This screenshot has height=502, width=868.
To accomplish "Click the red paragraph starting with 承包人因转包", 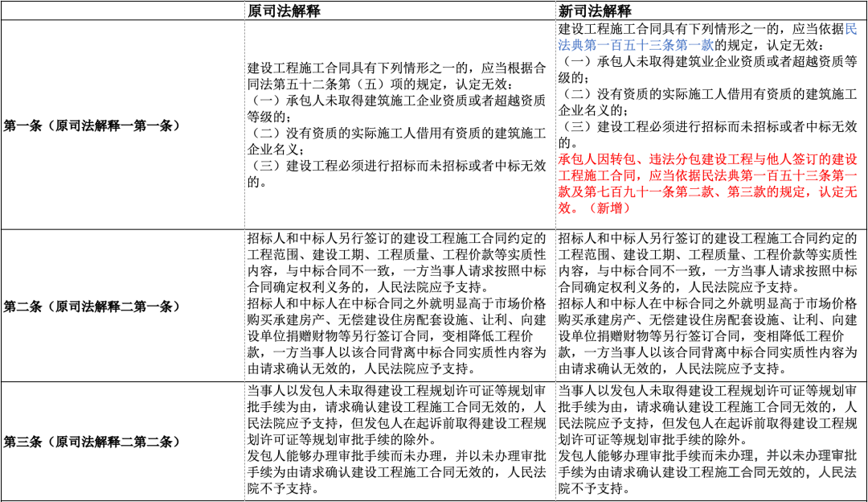I will point(707,176).
